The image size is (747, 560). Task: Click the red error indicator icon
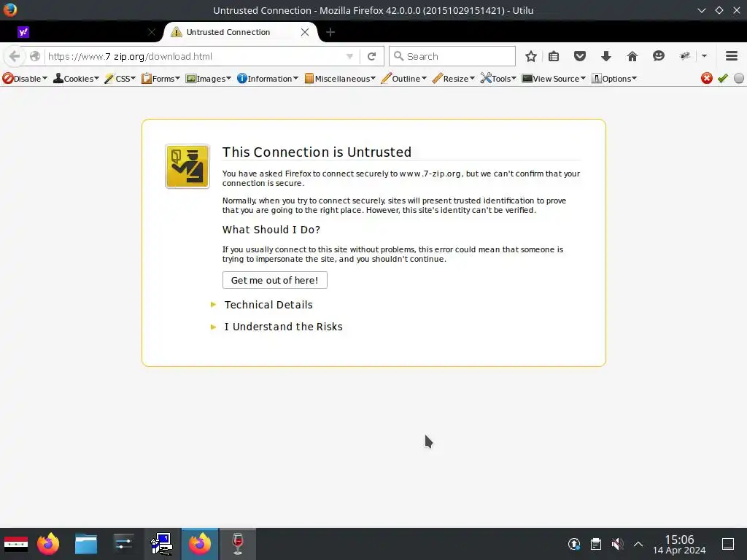(706, 78)
